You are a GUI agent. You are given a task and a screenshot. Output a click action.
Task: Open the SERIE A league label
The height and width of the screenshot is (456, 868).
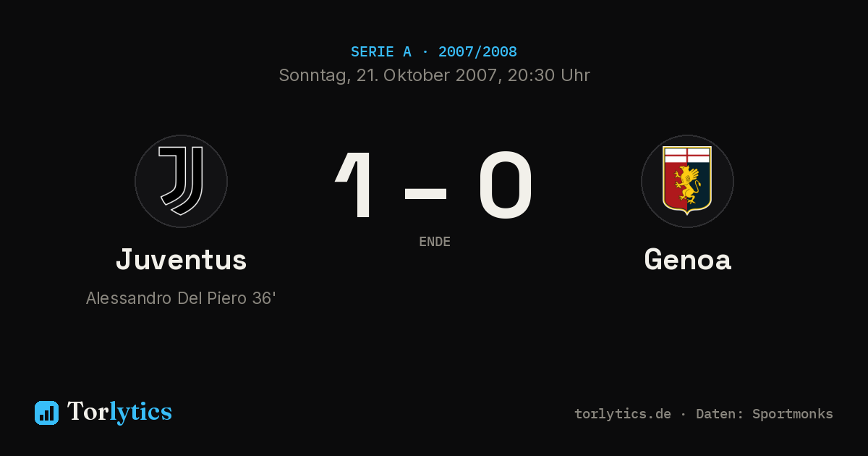(x=381, y=52)
